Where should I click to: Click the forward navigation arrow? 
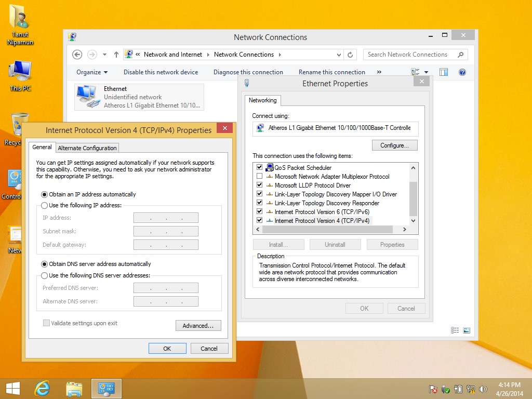click(x=92, y=55)
